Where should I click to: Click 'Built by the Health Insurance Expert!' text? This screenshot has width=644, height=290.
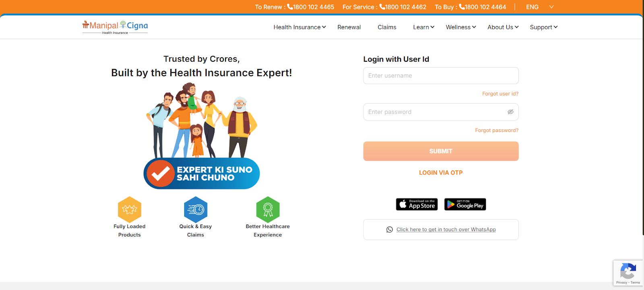point(201,73)
